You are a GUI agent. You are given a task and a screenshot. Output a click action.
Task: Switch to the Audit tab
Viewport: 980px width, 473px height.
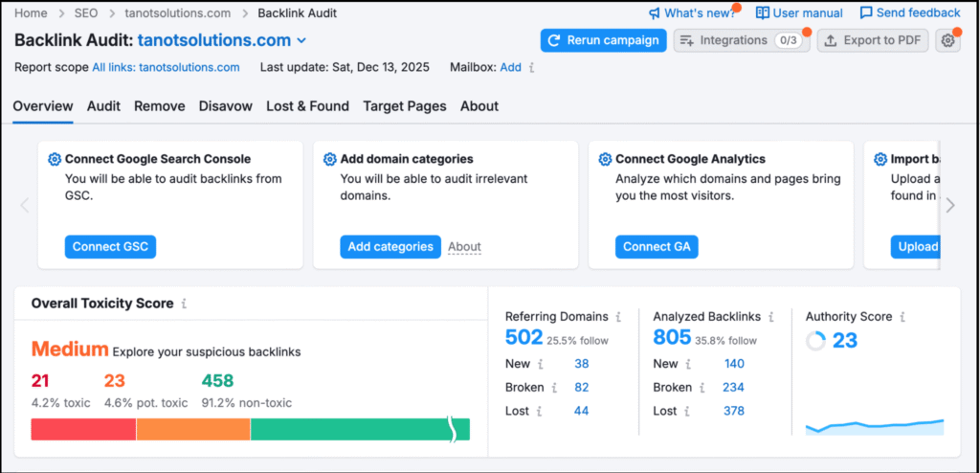tap(103, 106)
